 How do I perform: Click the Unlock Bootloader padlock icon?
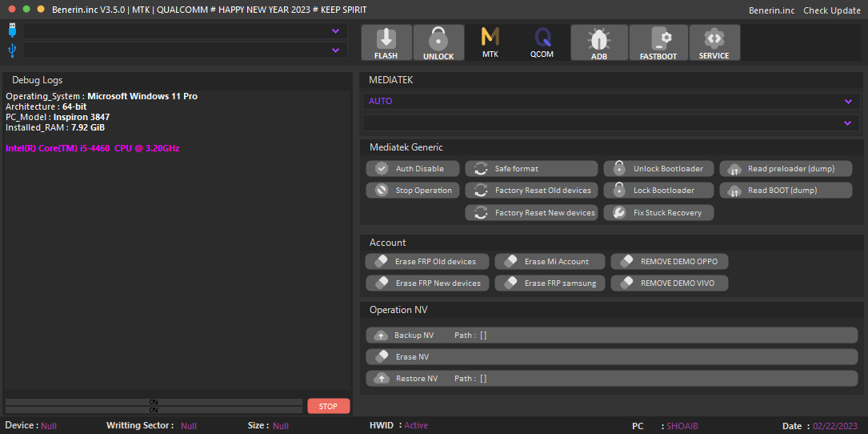[619, 168]
